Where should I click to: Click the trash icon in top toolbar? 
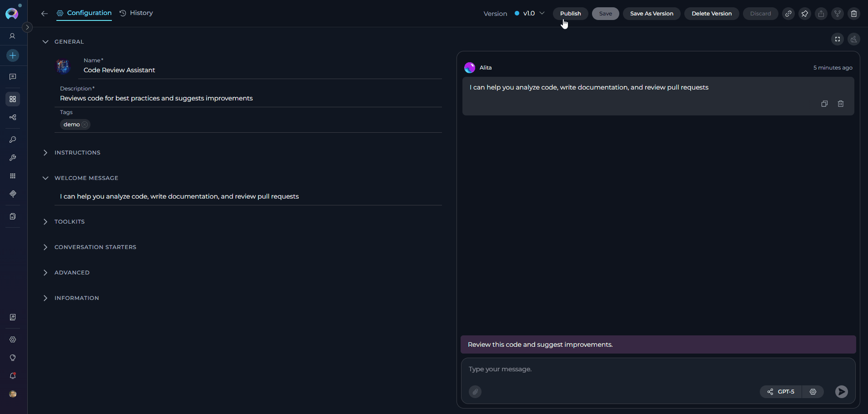[x=853, y=14]
